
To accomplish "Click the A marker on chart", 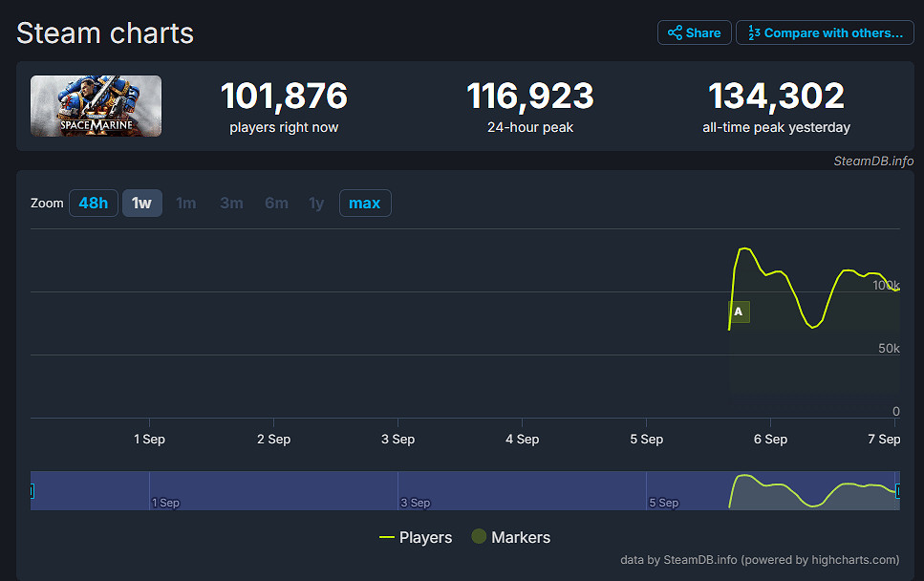I will coord(738,312).
